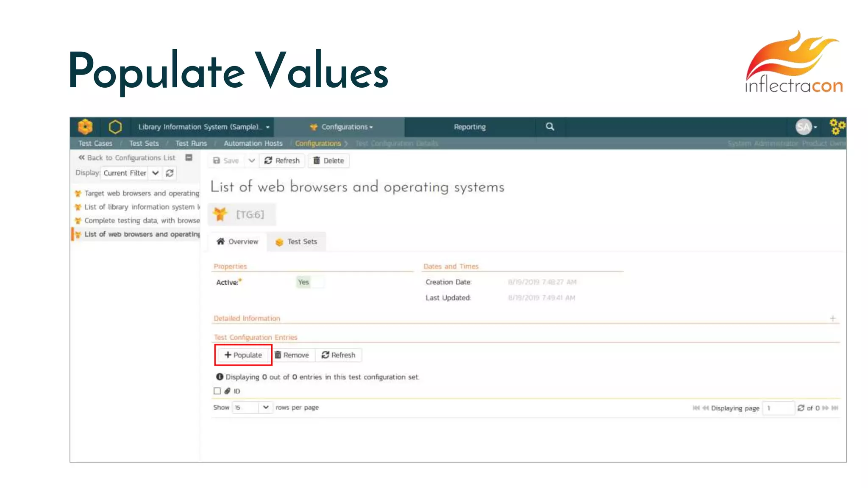This screenshot has height=488, width=868.
Task: Select Complete testing data with browse item
Action: (x=137, y=220)
